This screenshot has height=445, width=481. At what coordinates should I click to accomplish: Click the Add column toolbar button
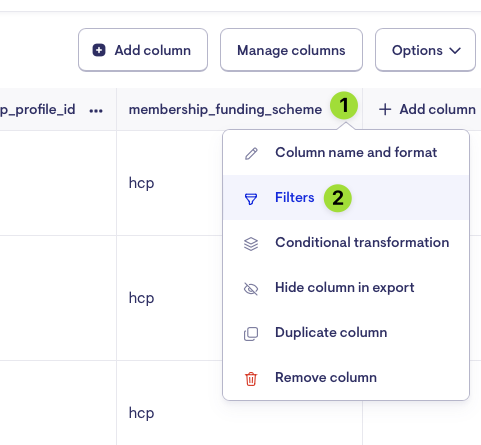click(143, 50)
